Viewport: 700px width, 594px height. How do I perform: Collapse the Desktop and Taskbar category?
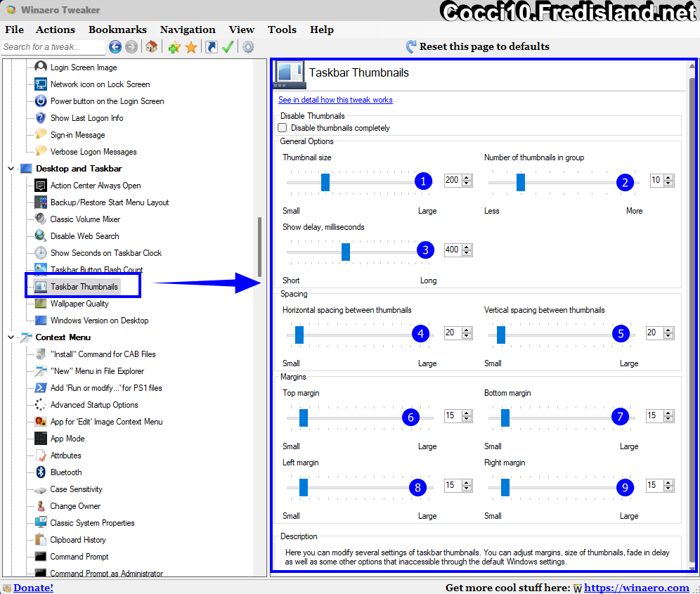11,169
